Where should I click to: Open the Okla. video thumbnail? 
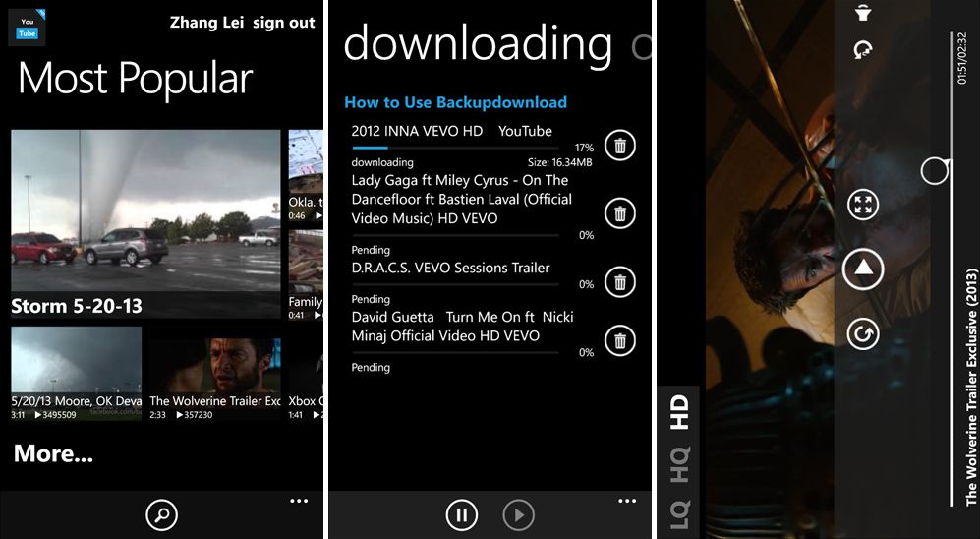[306, 176]
